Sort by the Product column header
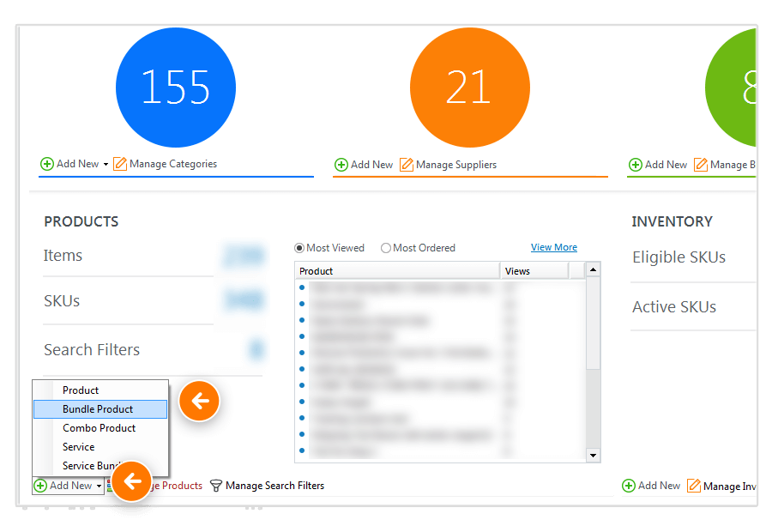Viewport: 772px width, 532px height. (x=397, y=271)
